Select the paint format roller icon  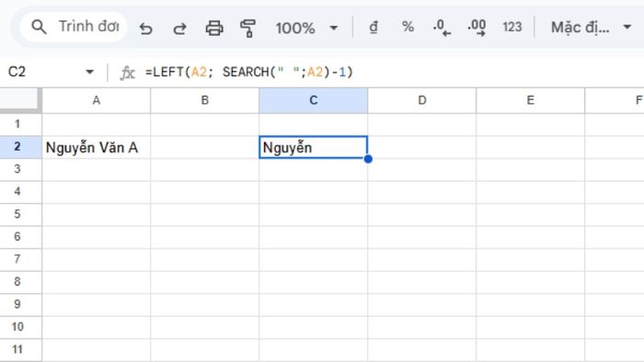click(x=247, y=28)
